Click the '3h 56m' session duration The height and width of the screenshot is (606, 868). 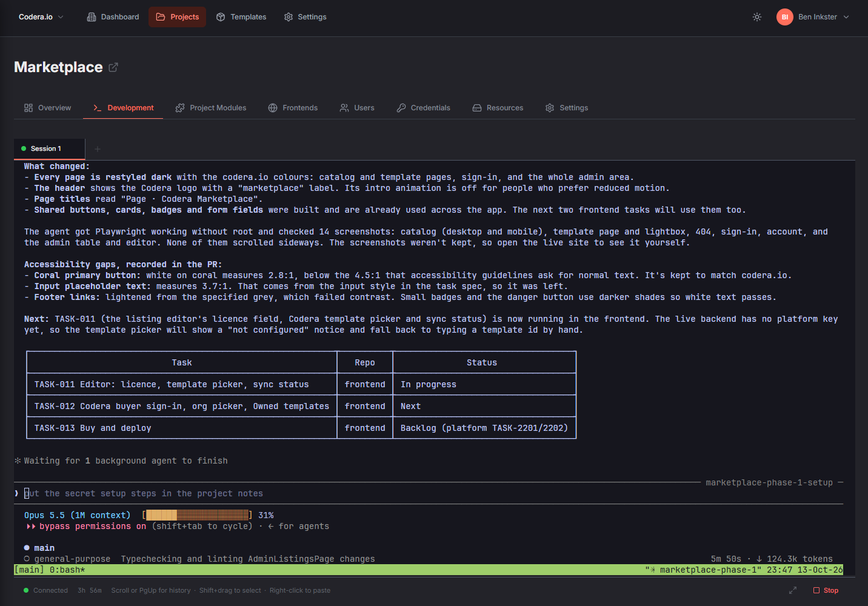tap(90, 590)
